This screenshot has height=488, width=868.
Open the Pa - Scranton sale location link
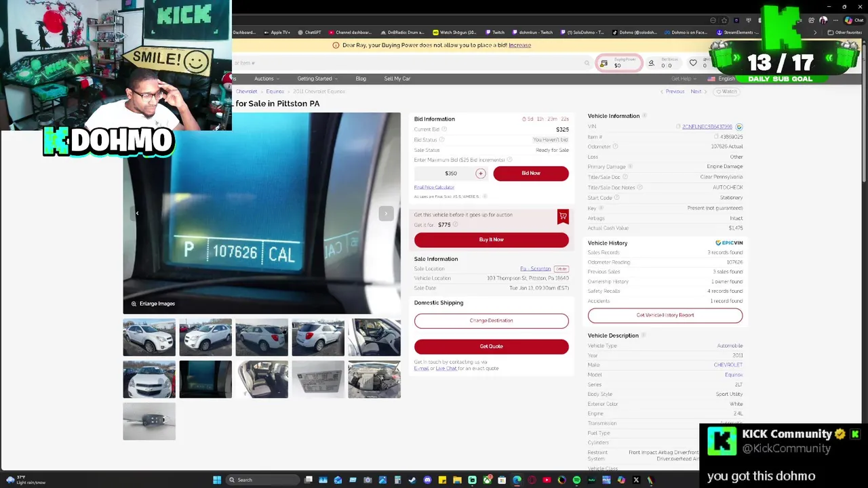536,269
